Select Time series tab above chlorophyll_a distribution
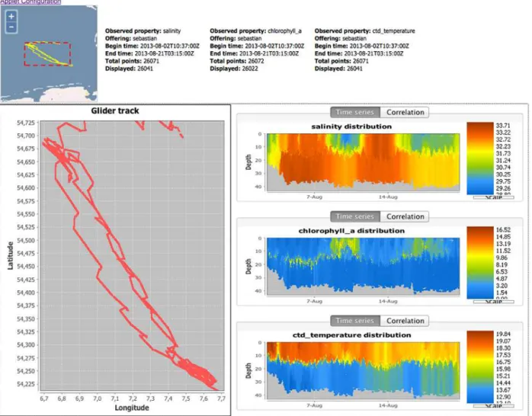The width and height of the screenshot is (532, 416). 355,216
